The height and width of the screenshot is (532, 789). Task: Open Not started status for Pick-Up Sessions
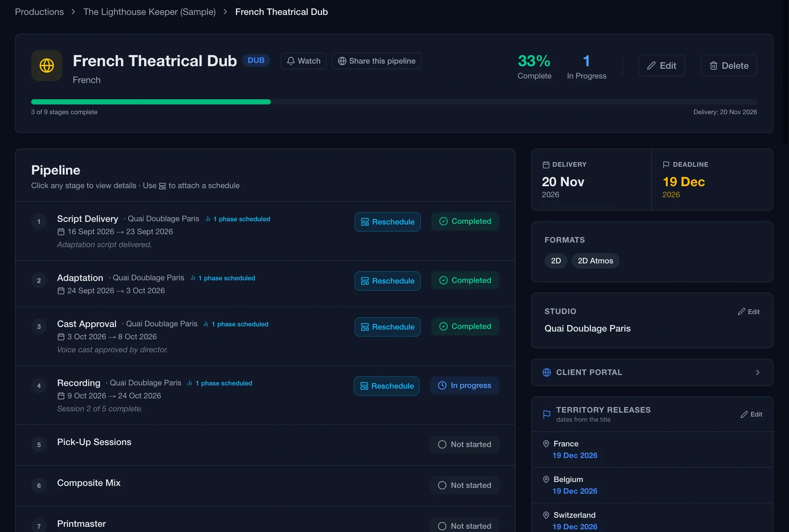(x=465, y=444)
